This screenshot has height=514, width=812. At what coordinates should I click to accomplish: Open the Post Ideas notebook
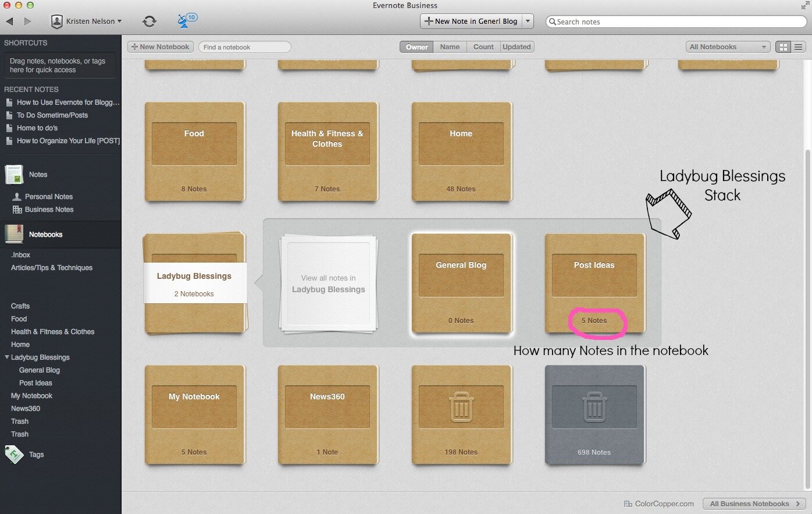(594, 283)
